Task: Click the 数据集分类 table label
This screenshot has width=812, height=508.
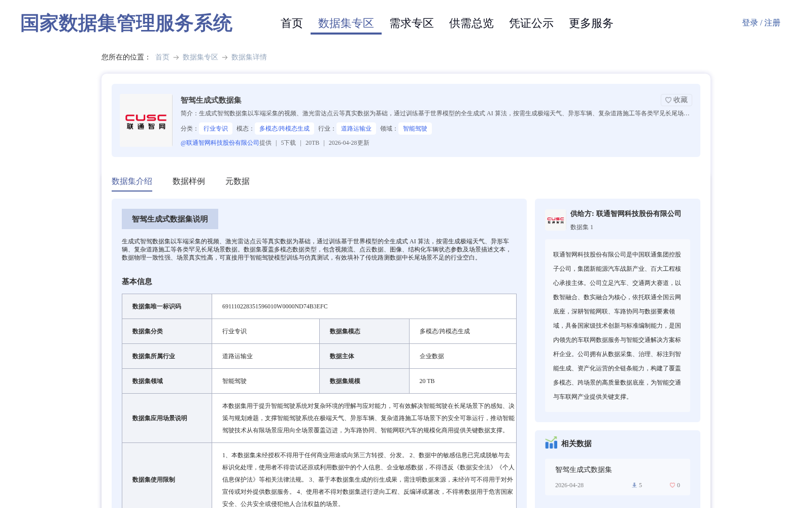Action: [x=148, y=331]
